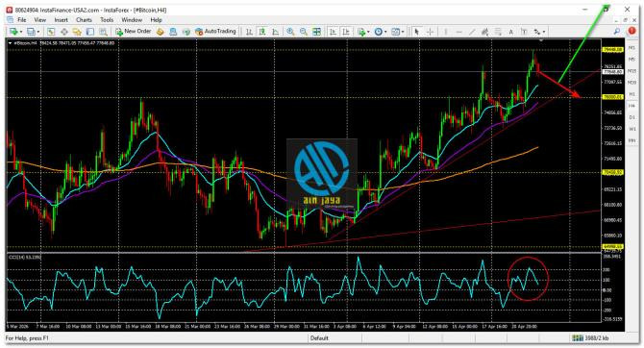Switch to D1 timeframe
This screenshot has height=348, width=644.
pos(632,117)
